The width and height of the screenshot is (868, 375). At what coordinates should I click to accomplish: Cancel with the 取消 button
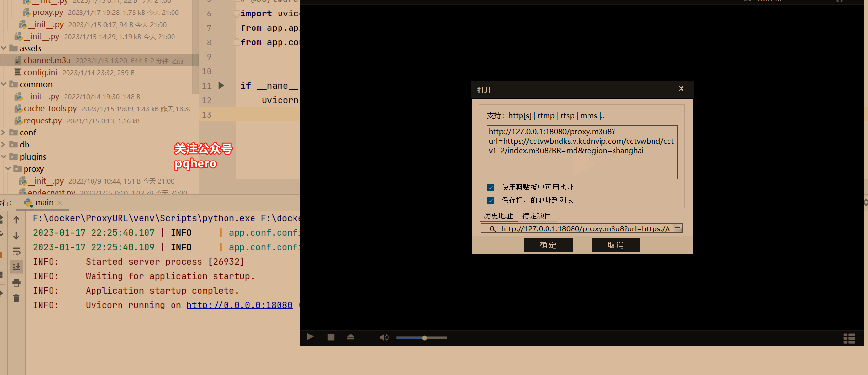[x=616, y=245]
